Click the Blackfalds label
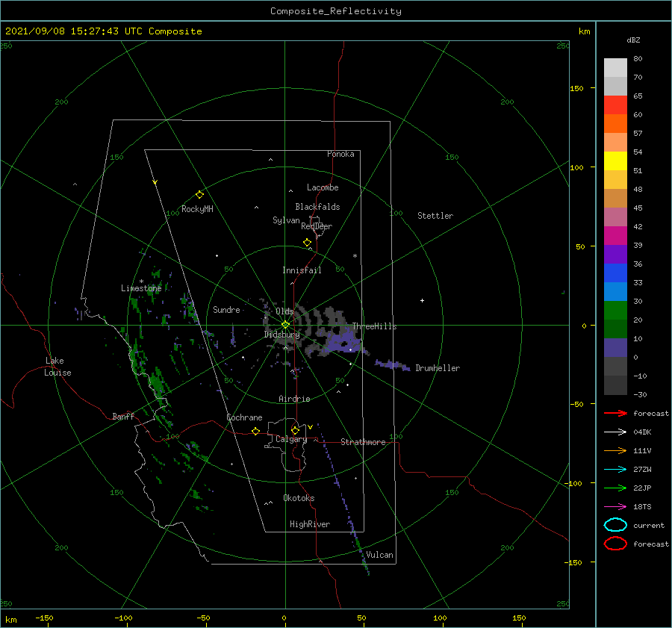This screenshot has width=672, height=628. pos(317,207)
